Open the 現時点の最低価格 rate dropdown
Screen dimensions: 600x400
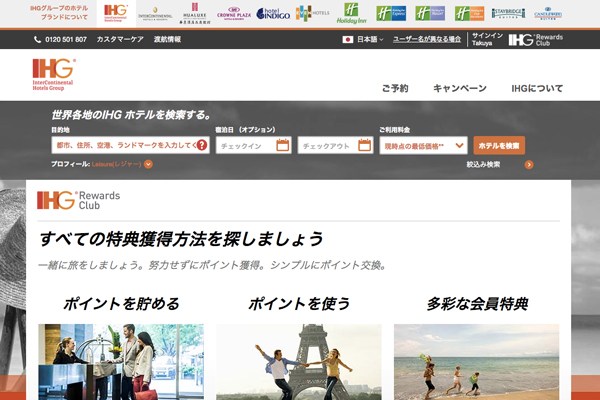pyautogui.click(x=423, y=145)
